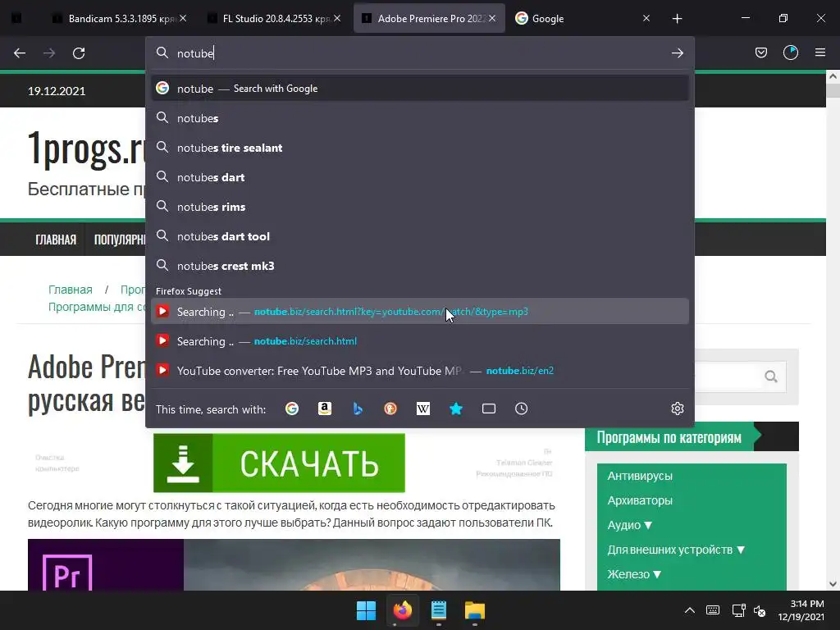Choose 'notubes tire sealant' suggestion
Viewport: 840px width, 630px height.
tap(420, 148)
